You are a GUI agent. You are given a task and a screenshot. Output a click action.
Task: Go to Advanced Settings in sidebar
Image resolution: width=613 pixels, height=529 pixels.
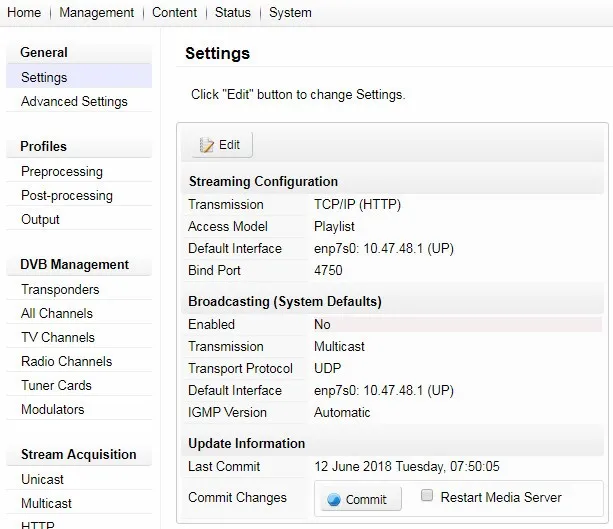coord(74,101)
